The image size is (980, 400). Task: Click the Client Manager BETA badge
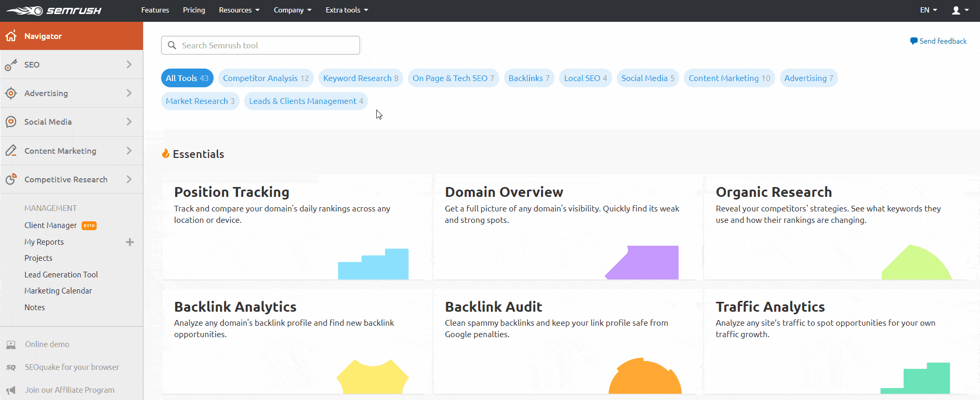89,225
